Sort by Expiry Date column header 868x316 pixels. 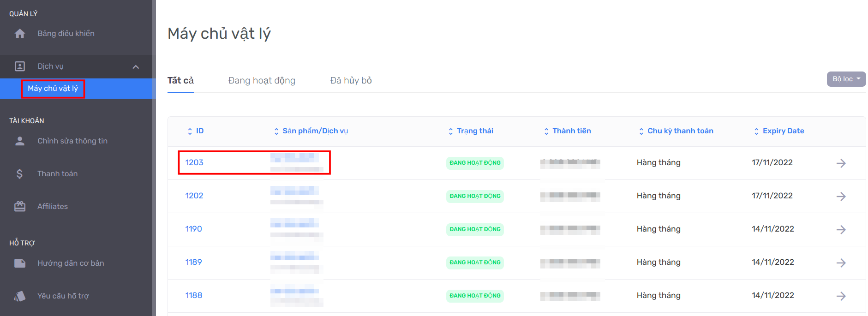[779, 131]
